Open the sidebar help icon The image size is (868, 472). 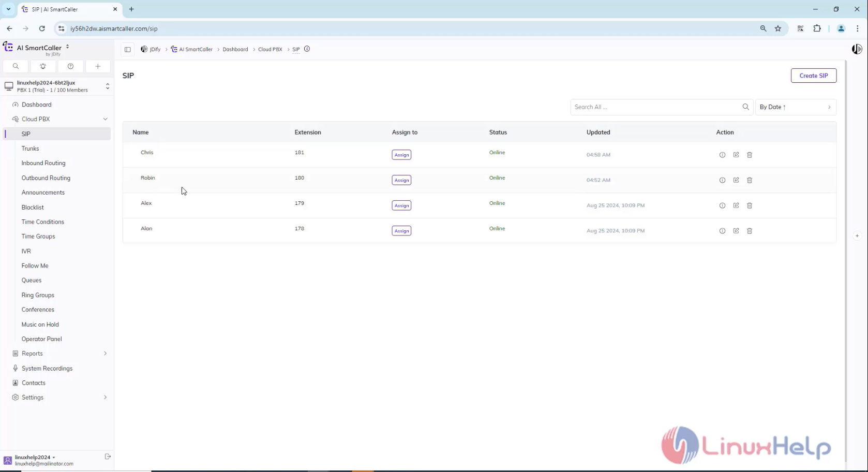[x=70, y=66]
